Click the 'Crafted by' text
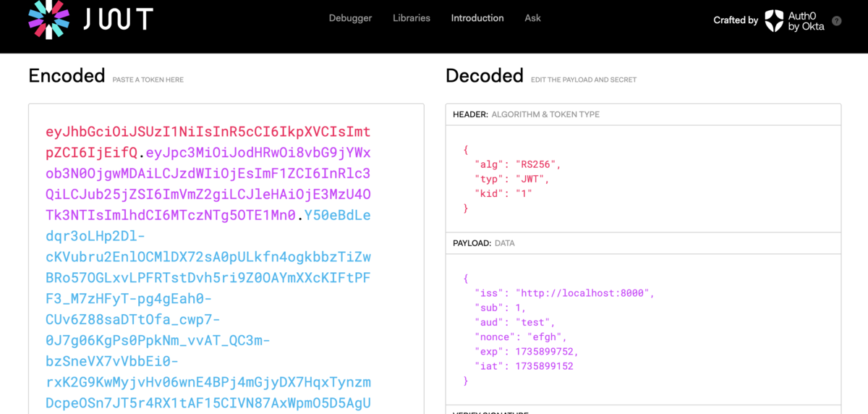Viewport: 868px width, 414px height. (x=736, y=20)
